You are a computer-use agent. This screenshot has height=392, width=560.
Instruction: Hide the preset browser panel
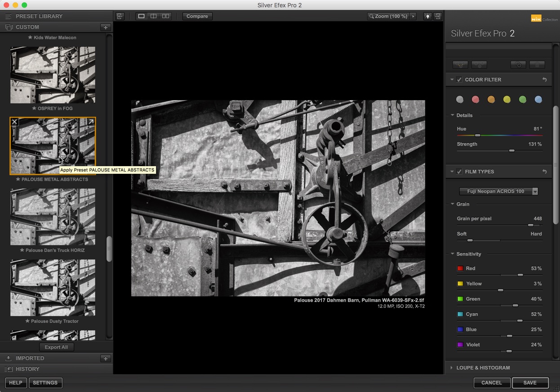120,16
